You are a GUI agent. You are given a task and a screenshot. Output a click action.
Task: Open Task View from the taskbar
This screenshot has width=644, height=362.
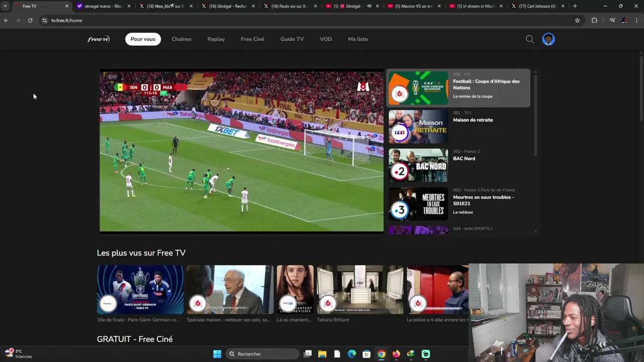pyautogui.click(x=308, y=354)
